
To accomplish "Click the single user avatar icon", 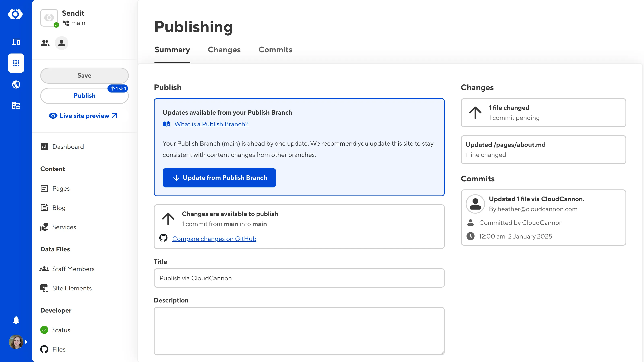I will click(62, 43).
